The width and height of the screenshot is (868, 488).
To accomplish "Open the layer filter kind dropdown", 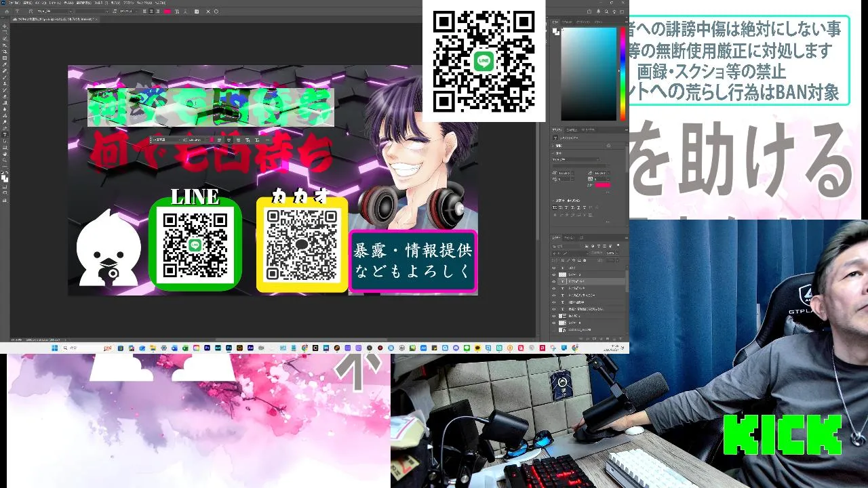I will pyautogui.click(x=567, y=246).
